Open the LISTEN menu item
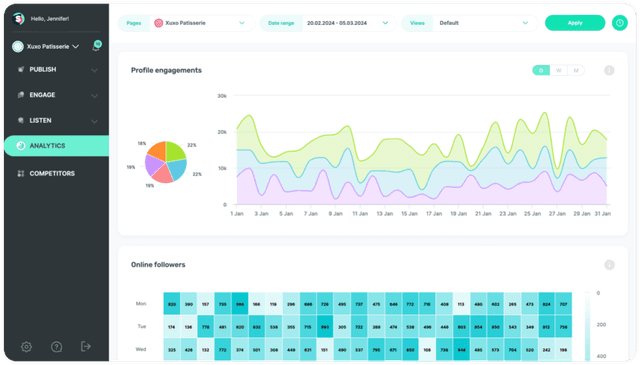The width and height of the screenshot is (640, 365). (56, 120)
